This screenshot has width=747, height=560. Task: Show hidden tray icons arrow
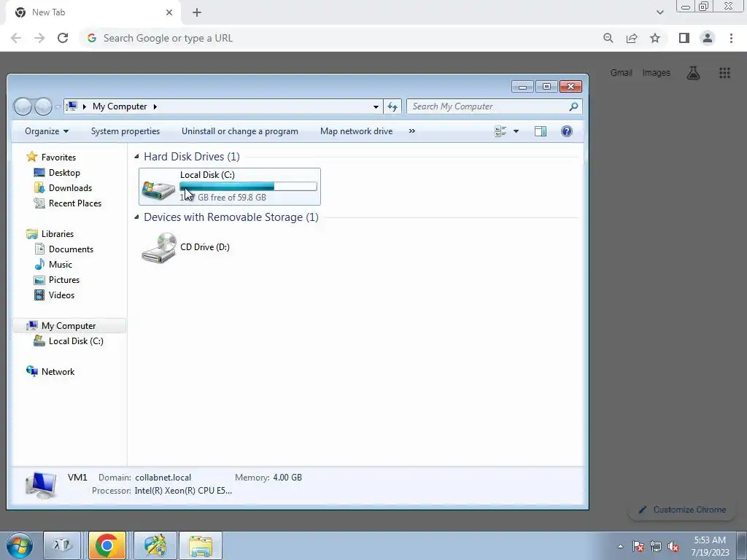point(620,546)
